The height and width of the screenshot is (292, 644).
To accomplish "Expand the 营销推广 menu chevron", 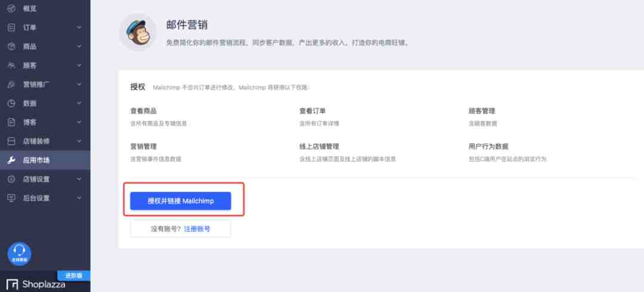I will coord(79,84).
